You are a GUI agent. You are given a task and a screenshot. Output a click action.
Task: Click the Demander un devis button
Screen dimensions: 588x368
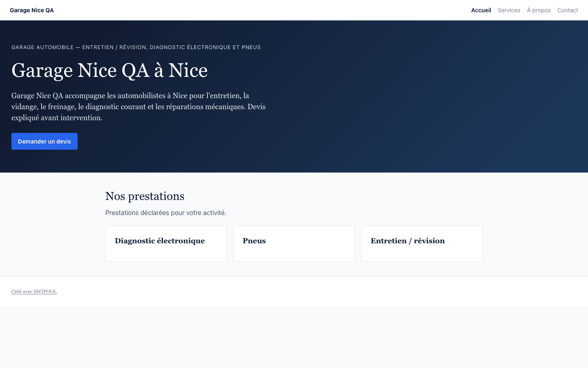45,141
